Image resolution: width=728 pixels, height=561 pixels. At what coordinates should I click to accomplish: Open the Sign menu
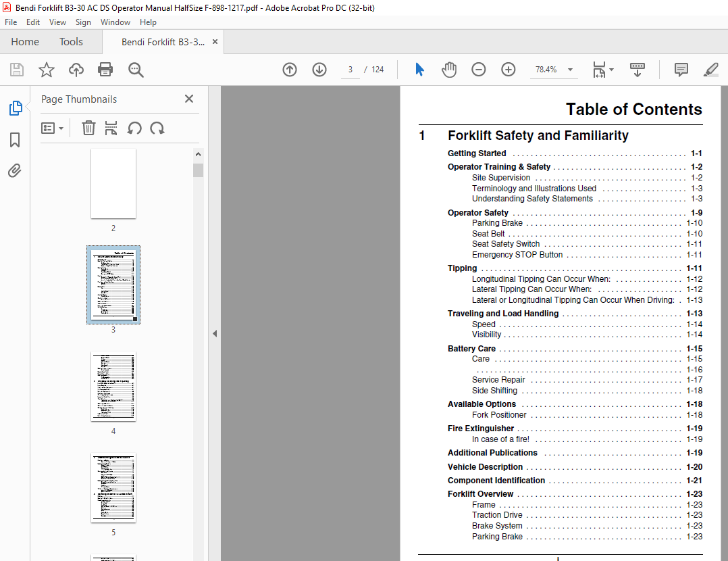coord(83,22)
